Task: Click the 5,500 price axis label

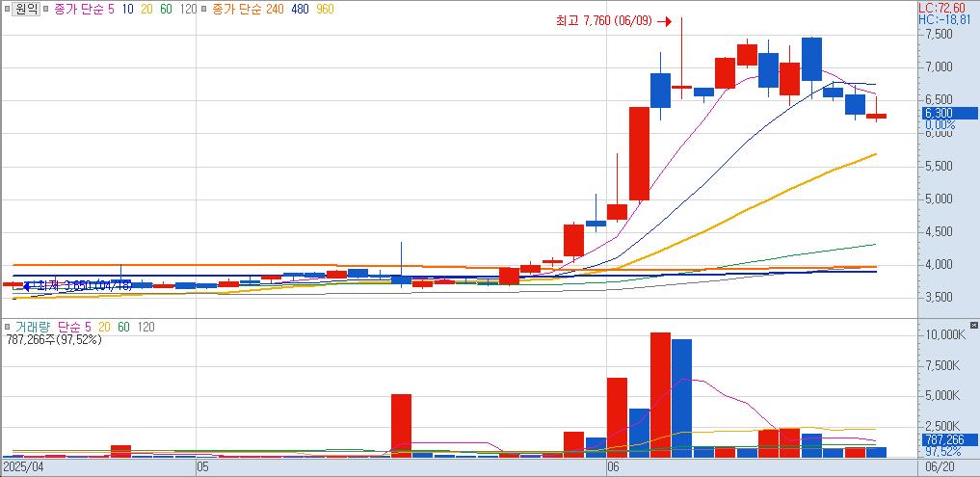Action: [x=940, y=166]
